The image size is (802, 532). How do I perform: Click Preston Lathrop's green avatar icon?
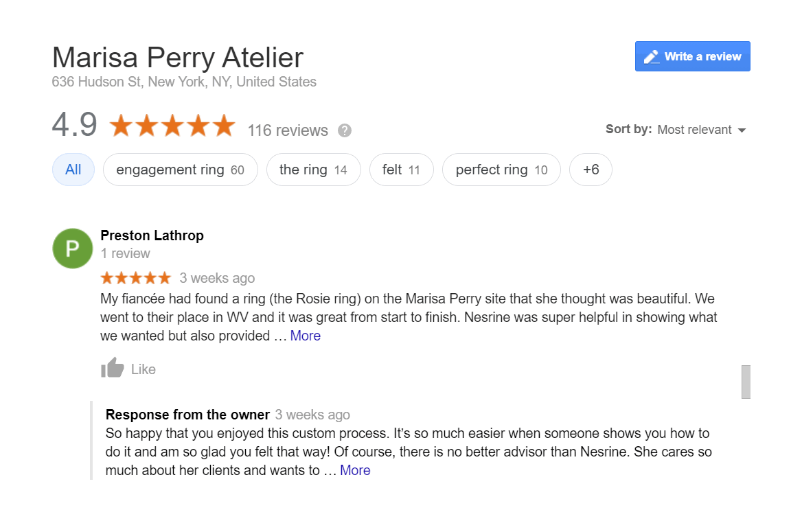(x=72, y=248)
